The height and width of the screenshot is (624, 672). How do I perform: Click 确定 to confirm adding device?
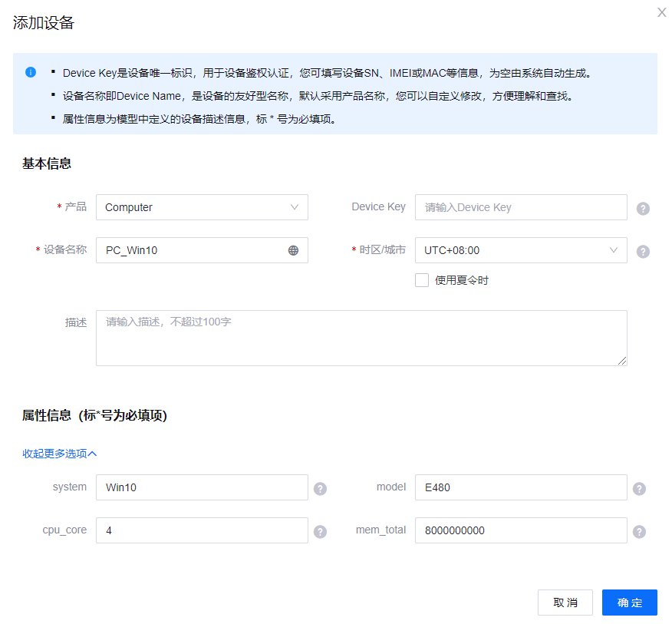click(629, 603)
